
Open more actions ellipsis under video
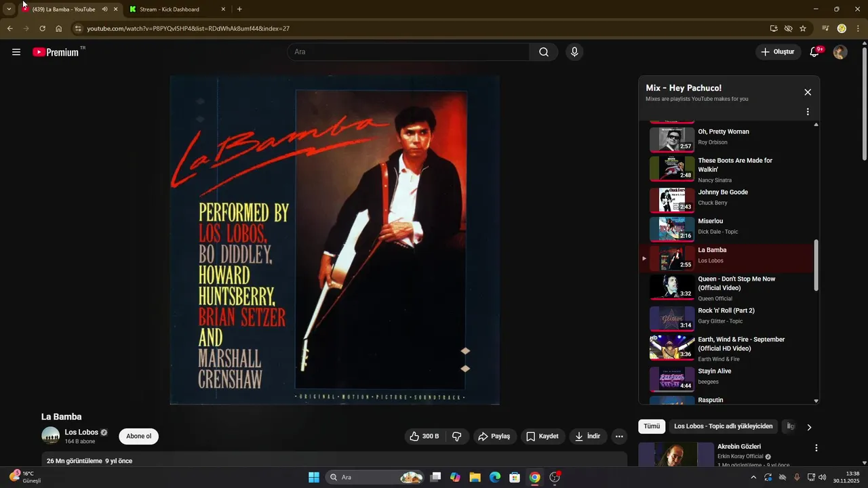[x=619, y=436]
